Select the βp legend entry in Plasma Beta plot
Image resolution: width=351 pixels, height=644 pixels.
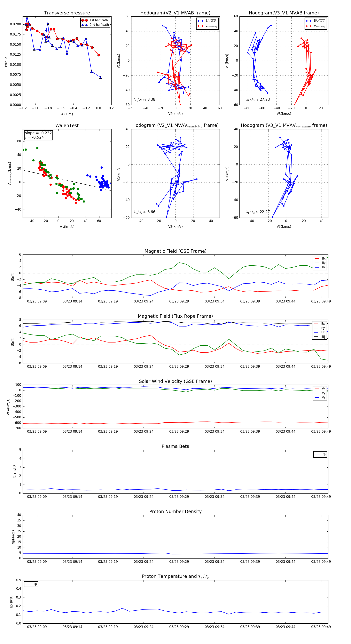pyautogui.click(x=321, y=454)
